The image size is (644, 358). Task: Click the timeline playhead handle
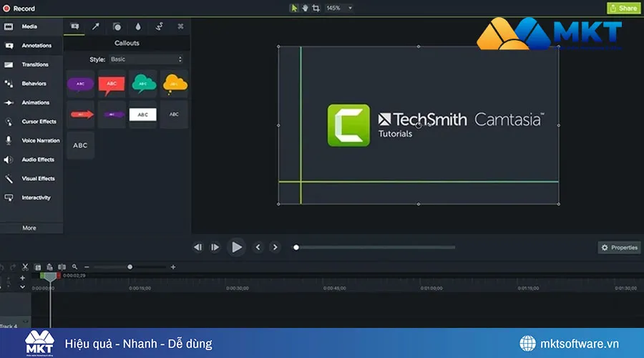coord(50,277)
